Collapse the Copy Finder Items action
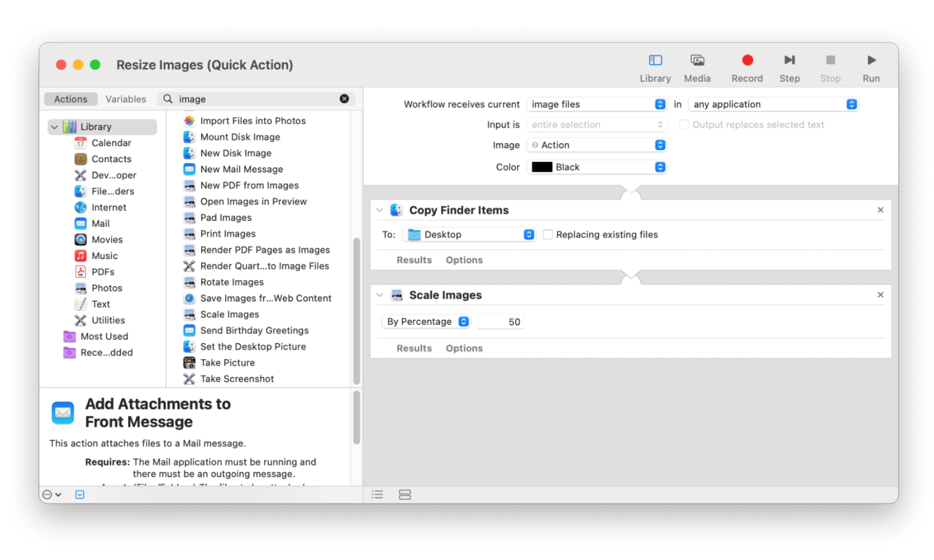This screenshot has width=934, height=560. pos(380,210)
